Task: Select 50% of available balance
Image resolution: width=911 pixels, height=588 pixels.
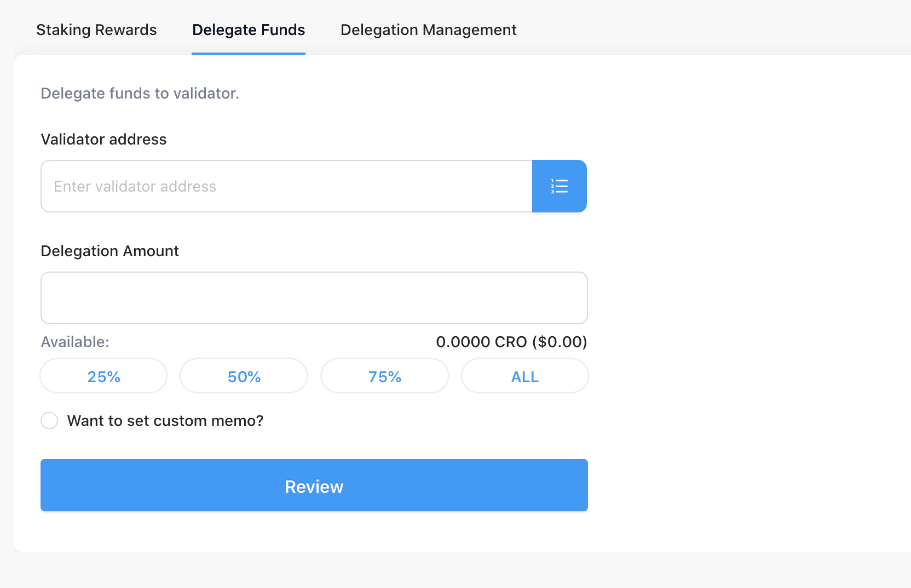Action: (243, 376)
